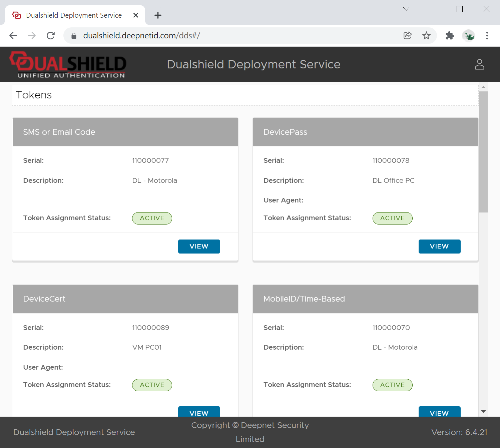Image resolution: width=500 pixels, height=448 pixels.
Task: Click scrollbar down arrow
Action: [483, 412]
